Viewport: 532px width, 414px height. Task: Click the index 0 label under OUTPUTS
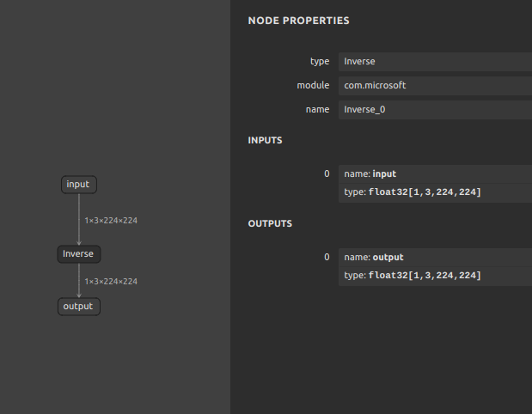click(327, 258)
